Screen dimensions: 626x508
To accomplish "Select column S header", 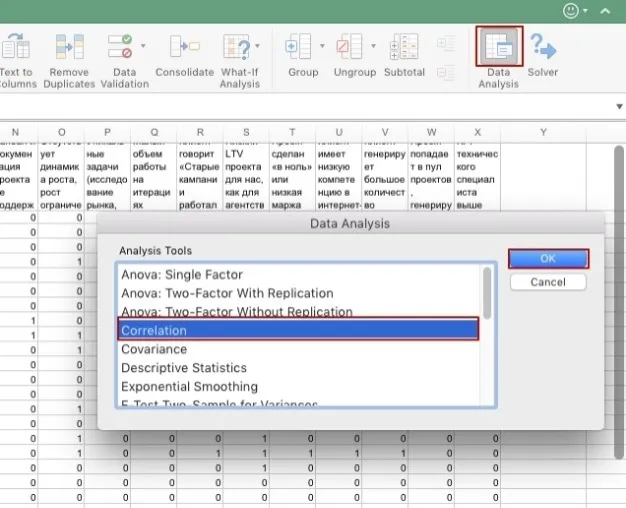I will click(246, 132).
